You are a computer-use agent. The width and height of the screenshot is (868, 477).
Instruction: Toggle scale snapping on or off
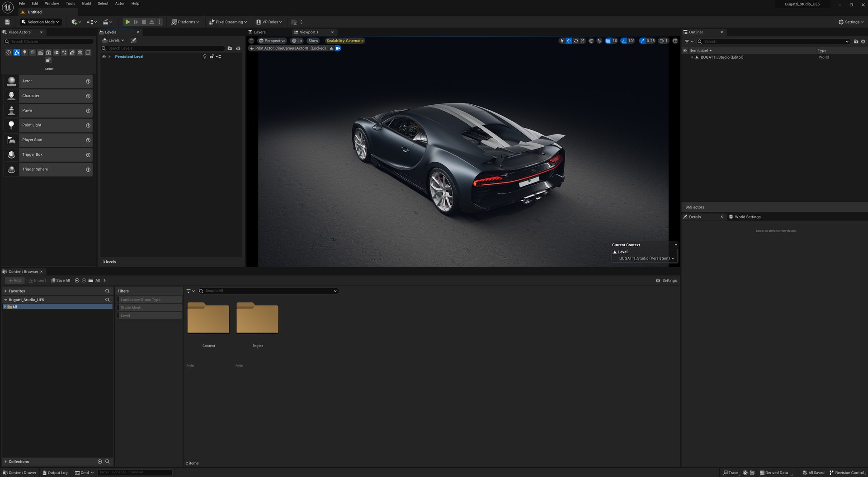point(642,41)
